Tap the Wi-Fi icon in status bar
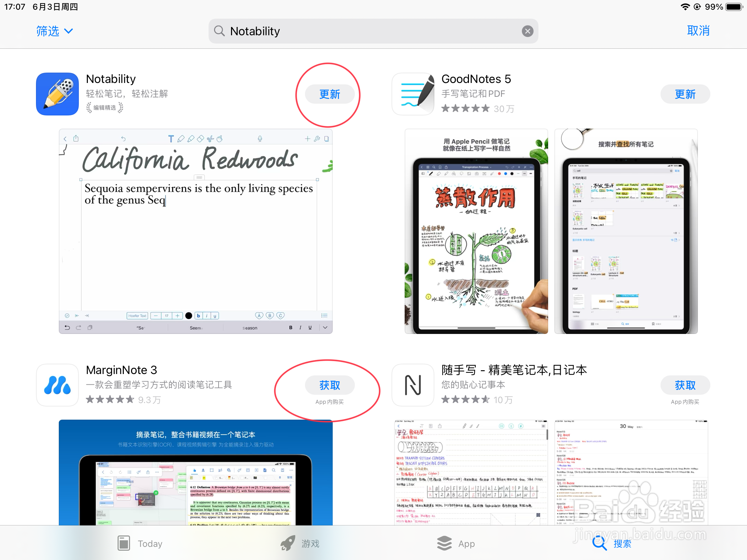This screenshot has width=747, height=560. point(685,7)
